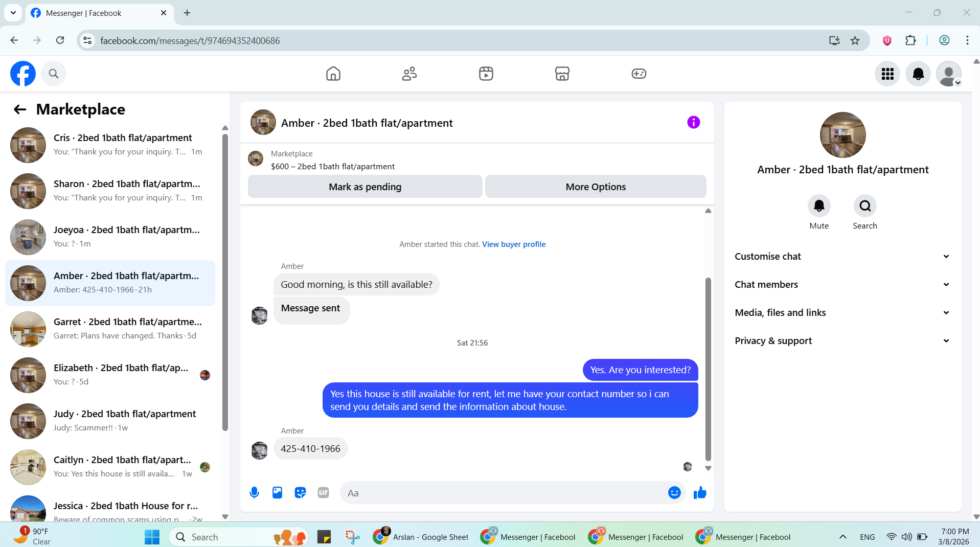The height and width of the screenshot is (547, 980).
Task: Open the emoji picker smiley
Action: coord(674,493)
